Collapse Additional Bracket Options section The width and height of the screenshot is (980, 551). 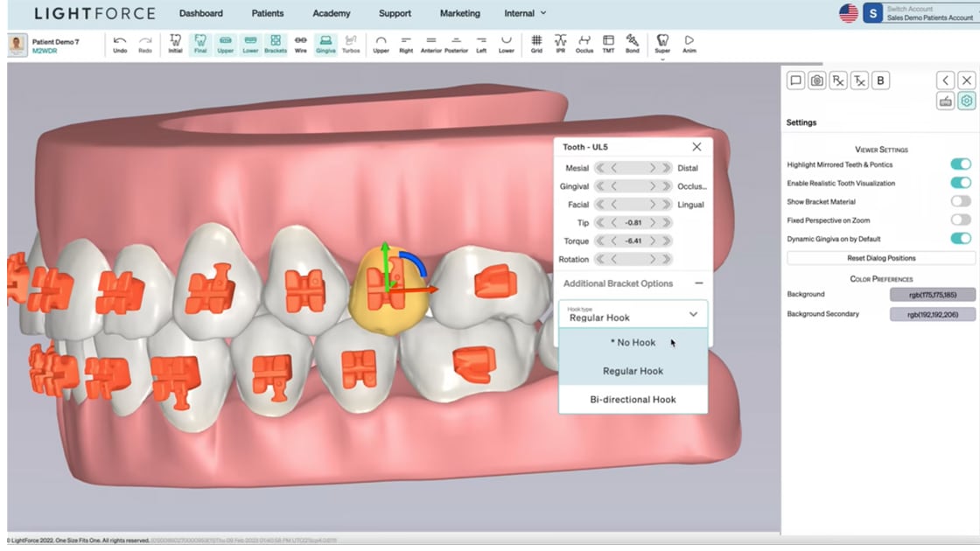[698, 283]
